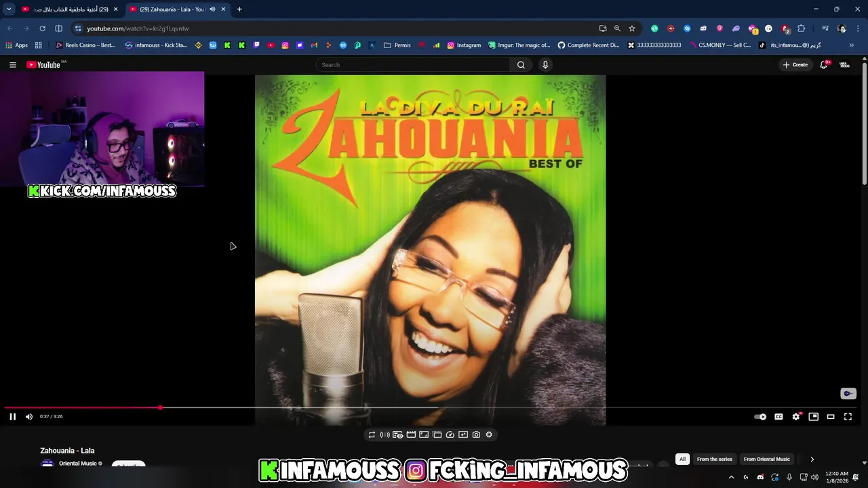Open the Permis bookmarks folder
The width and height of the screenshot is (868, 488).
(397, 45)
